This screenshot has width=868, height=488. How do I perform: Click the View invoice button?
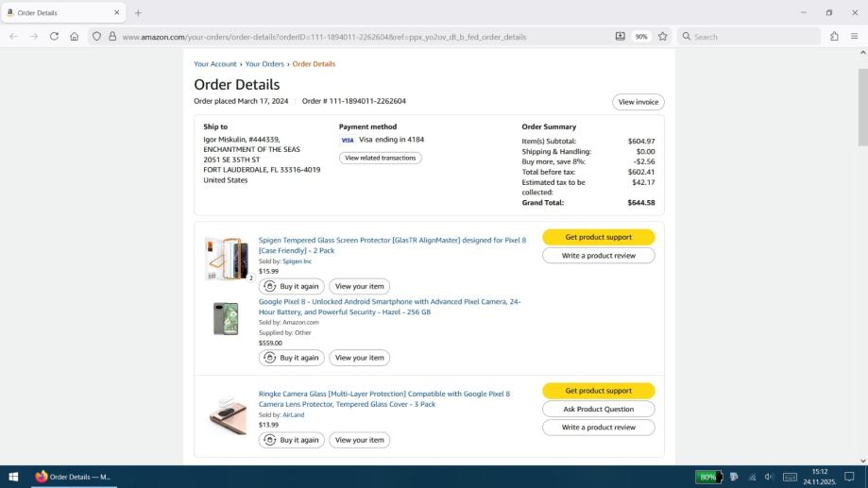(638, 102)
